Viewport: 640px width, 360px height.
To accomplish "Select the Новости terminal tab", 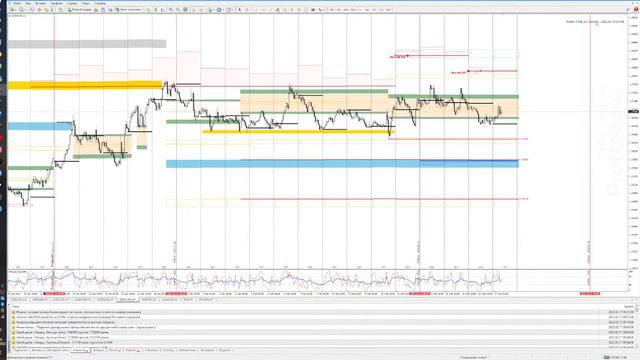I will [80, 350].
